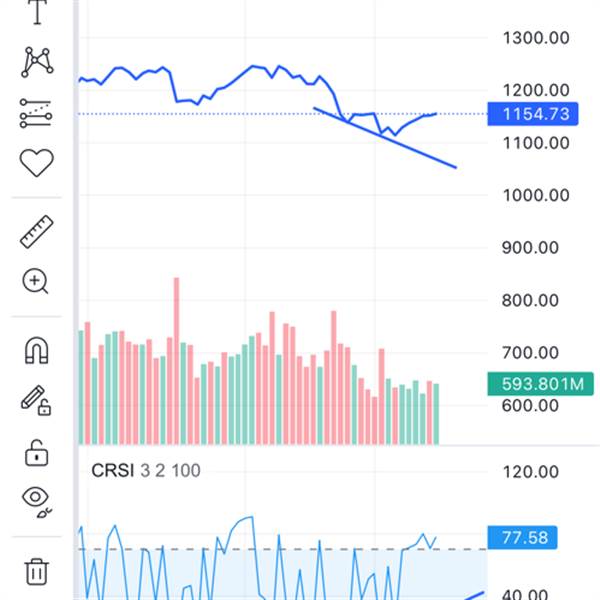Image resolution: width=600 pixels, height=600 pixels.
Task: Click the CRSI 3 2 100 indicator label
Action: (x=145, y=470)
